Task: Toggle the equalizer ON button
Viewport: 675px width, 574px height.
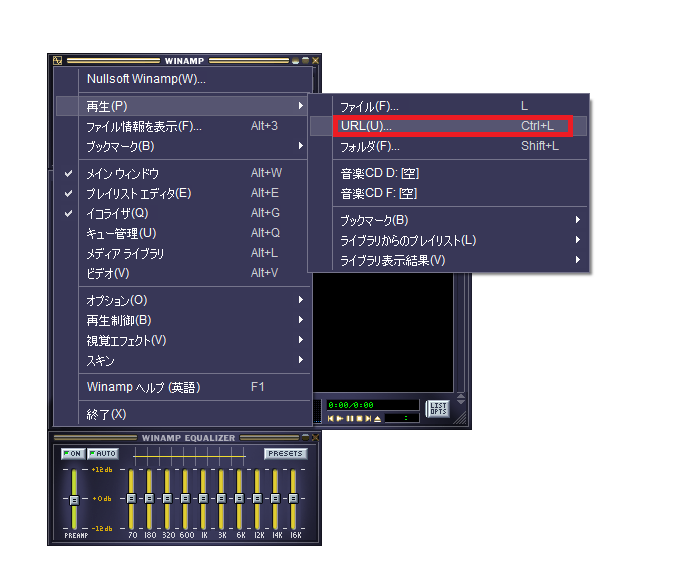Action: click(x=73, y=453)
